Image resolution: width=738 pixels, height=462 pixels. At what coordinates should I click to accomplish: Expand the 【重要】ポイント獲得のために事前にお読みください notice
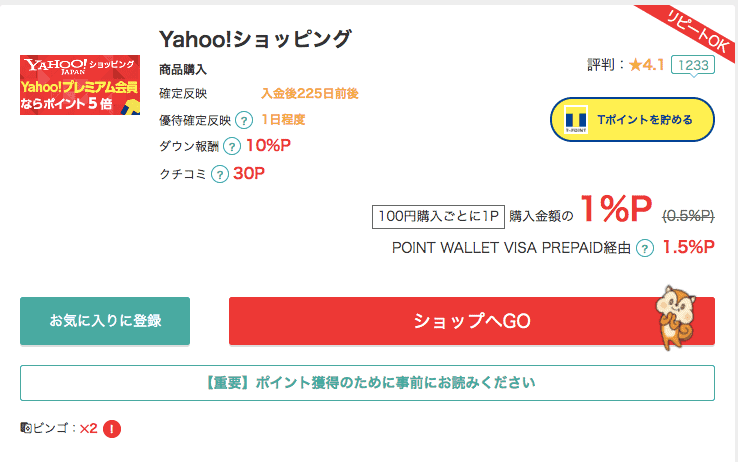[x=367, y=383]
